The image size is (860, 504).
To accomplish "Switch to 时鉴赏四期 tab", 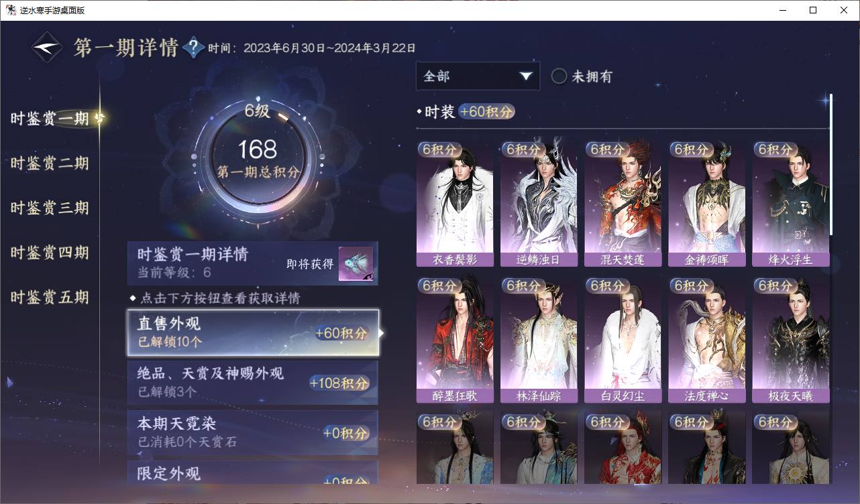I will [x=50, y=253].
